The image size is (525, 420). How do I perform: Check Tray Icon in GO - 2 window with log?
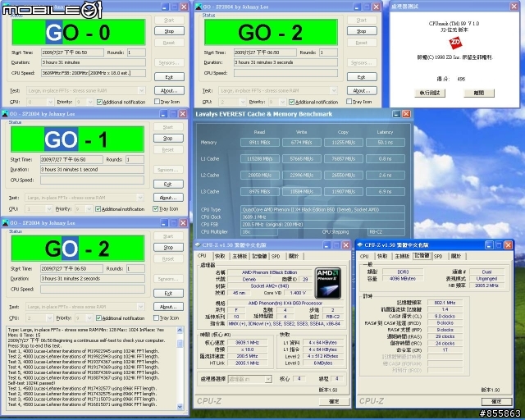[156, 317]
